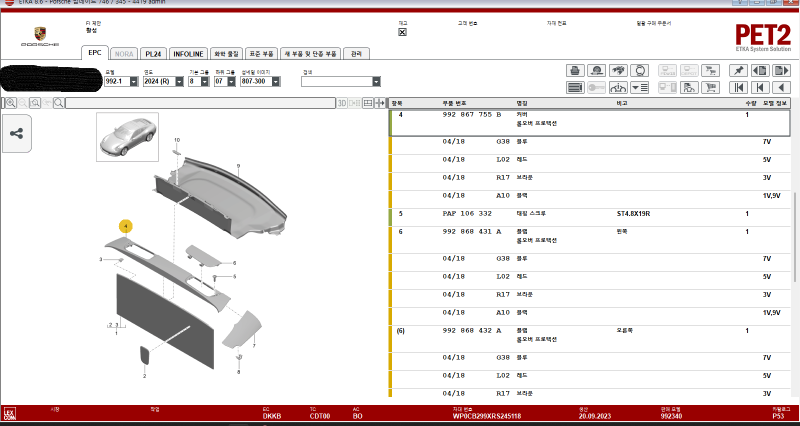Click the plain magnifier search icon
This screenshot has height=426, width=800.
pyautogui.click(x=59, y=103)
